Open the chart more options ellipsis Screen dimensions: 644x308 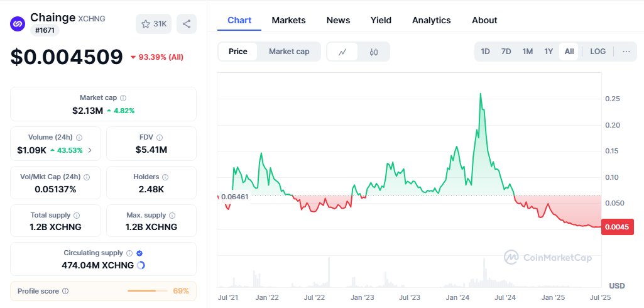626,52
